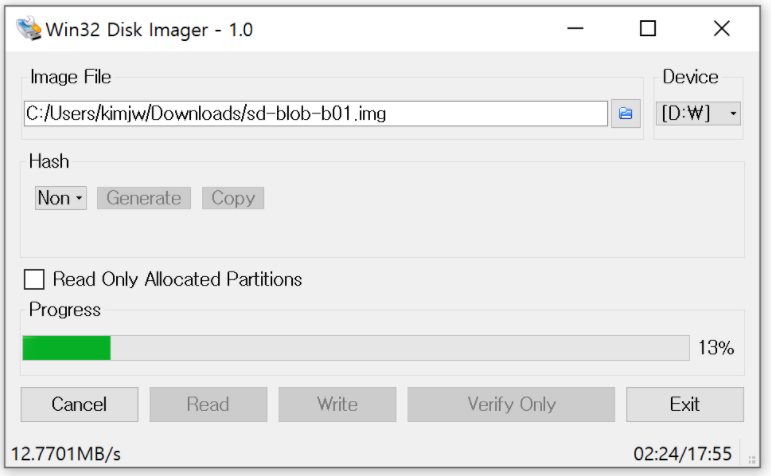Open the image file browse folder icon

(x=625, y=114)
